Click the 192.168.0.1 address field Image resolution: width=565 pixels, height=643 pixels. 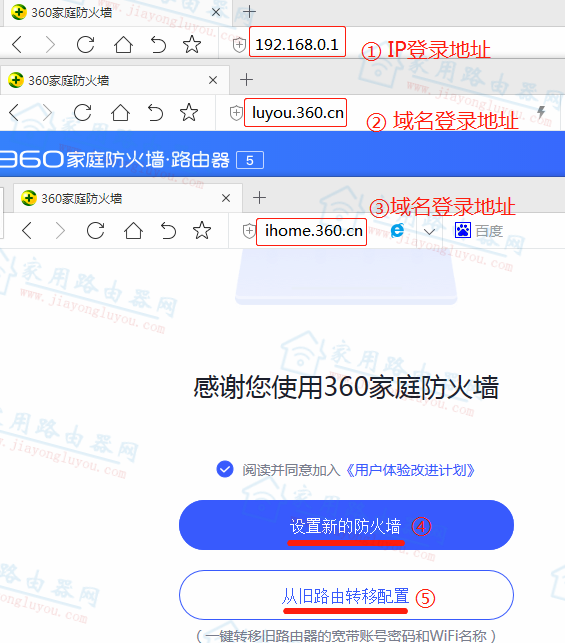click(297, 42)
